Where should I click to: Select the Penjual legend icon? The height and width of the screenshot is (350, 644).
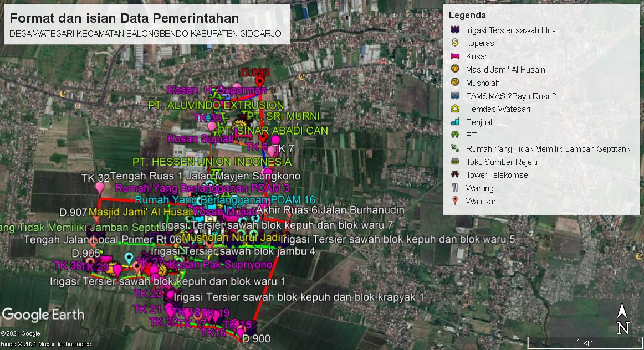455,122
